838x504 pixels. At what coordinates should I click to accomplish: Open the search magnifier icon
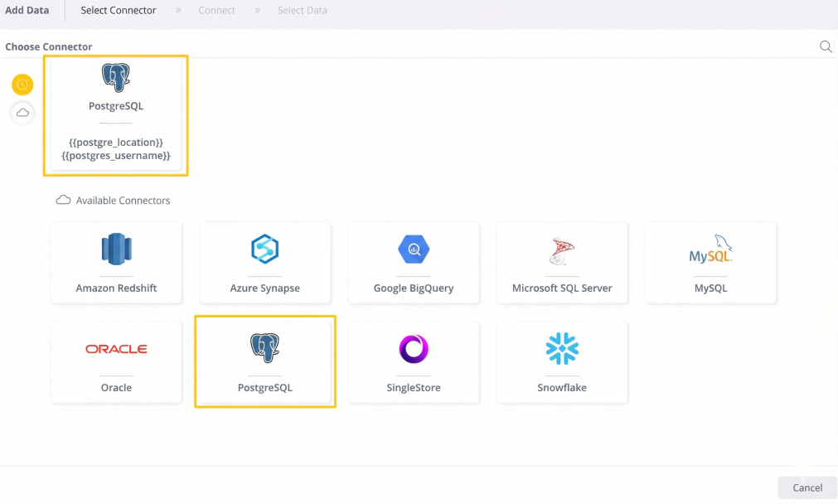coord(826,47)
